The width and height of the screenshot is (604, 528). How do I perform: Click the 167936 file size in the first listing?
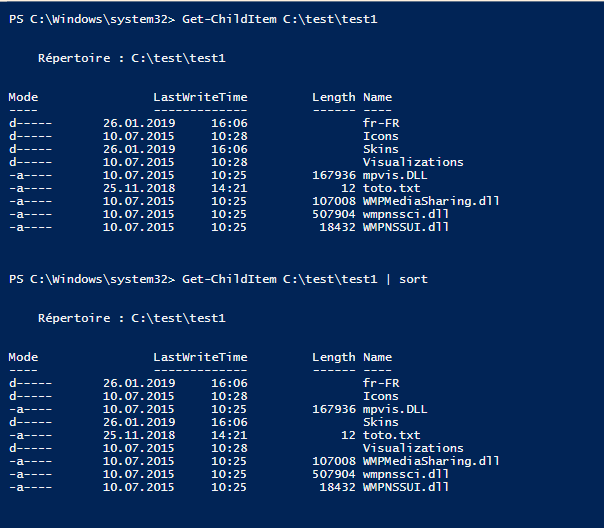333,175
